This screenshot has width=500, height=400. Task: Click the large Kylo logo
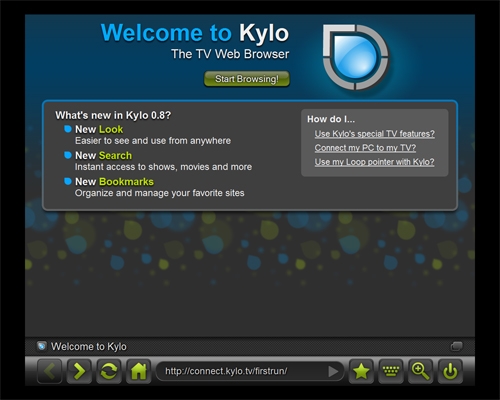[x=356, y=57]
